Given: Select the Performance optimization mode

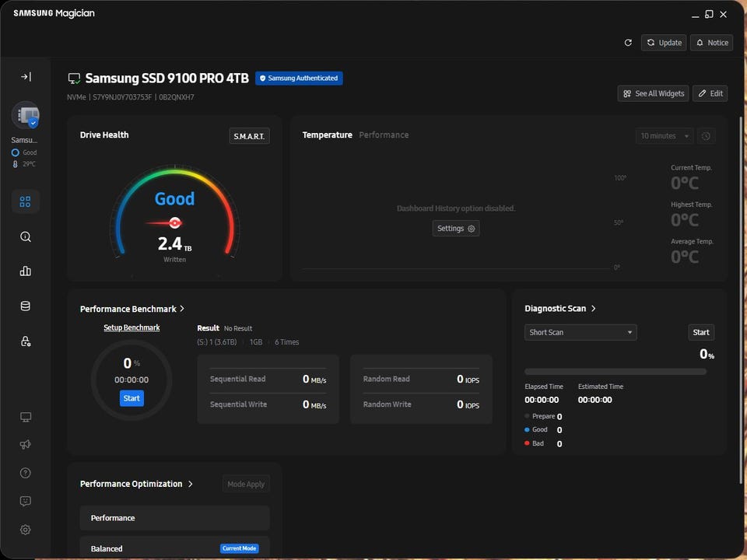Looking at the screenshot, I should [174, 518].
